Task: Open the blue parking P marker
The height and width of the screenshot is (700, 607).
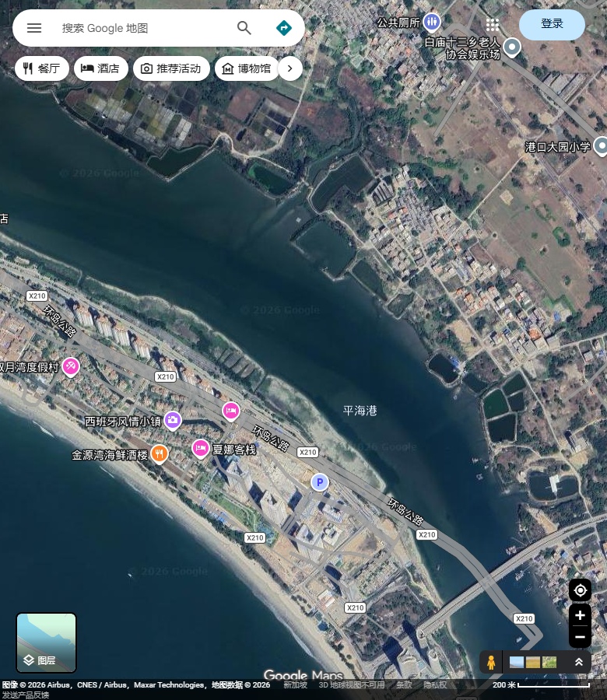Action: 319,482
